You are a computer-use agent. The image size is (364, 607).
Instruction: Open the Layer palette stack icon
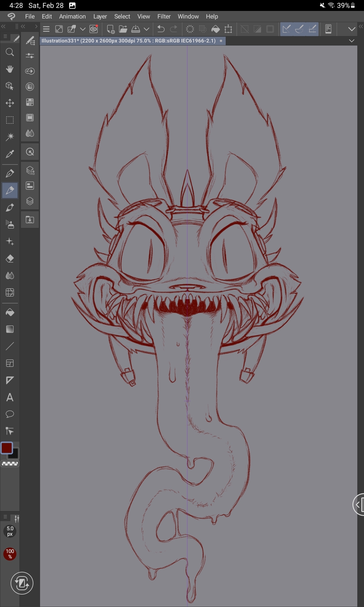30,201
